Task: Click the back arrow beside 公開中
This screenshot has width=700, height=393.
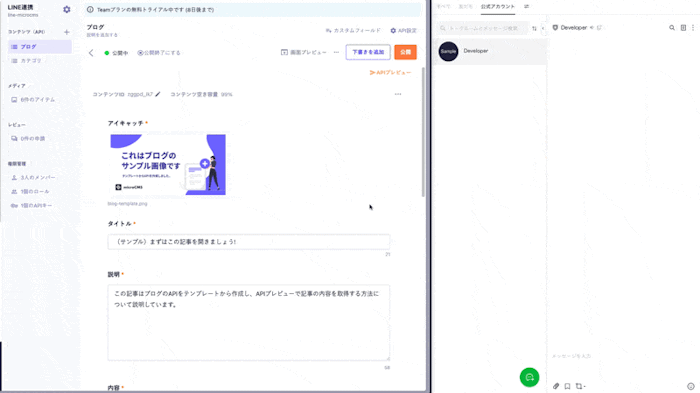Action: click(x=91, y=53)
